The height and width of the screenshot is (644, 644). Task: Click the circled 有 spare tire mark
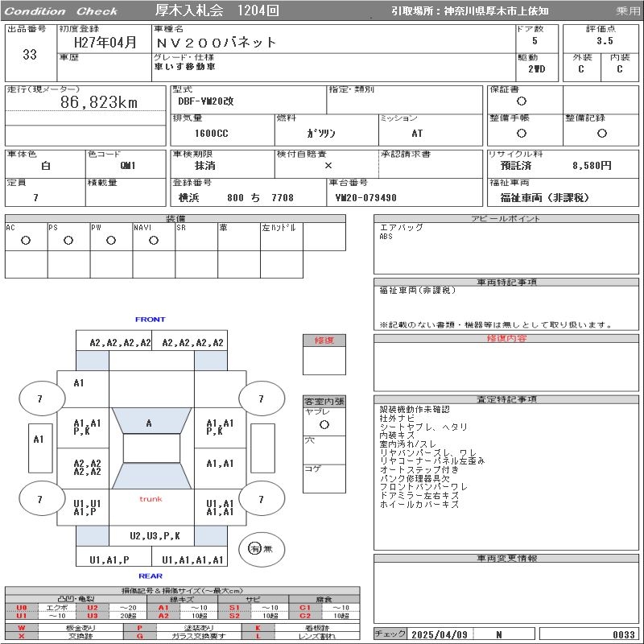pos(255,548)
